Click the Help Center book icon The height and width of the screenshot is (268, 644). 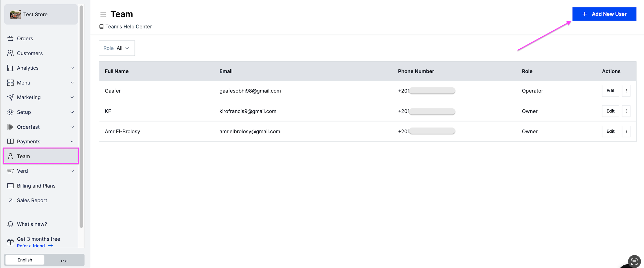pos(101,26)
